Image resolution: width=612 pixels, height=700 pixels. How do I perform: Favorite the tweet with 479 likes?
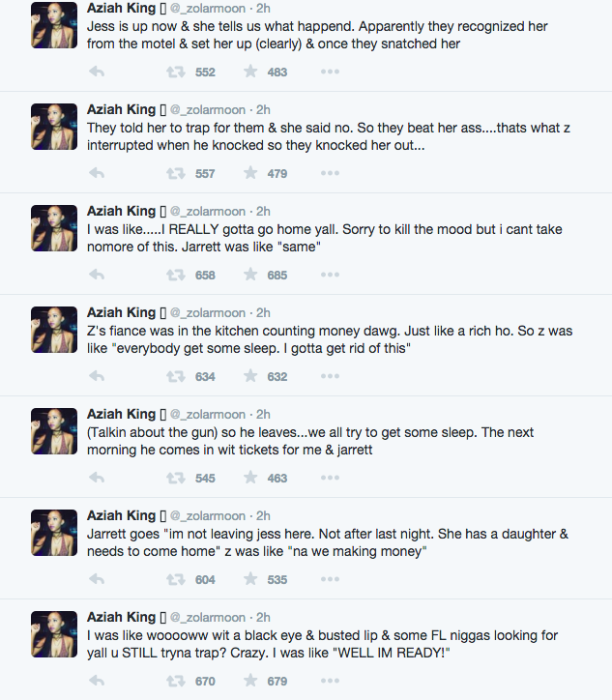click(250, 173)
